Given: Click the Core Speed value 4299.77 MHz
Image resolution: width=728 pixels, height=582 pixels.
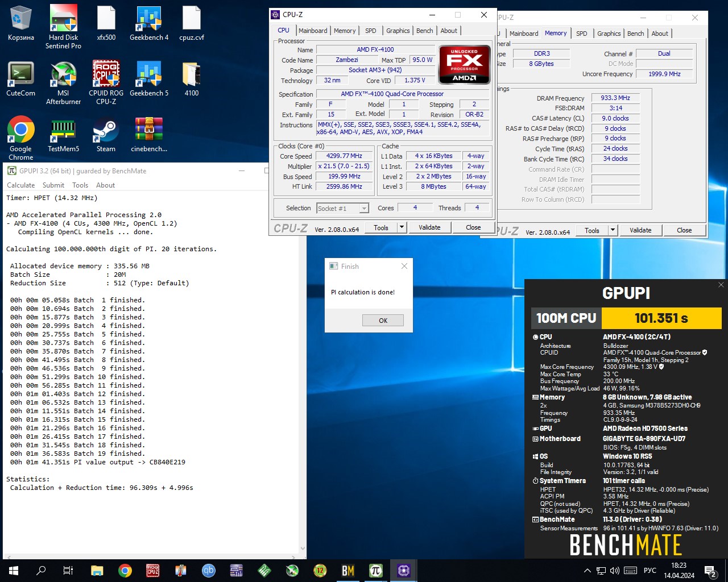Looking at the screenshot, I should (x=344, y=156).
